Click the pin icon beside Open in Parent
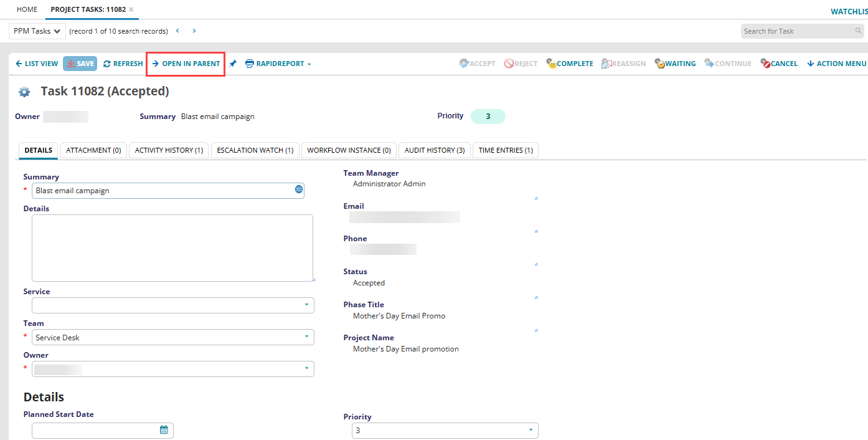868x440 pixels. [x=233, y=64]
